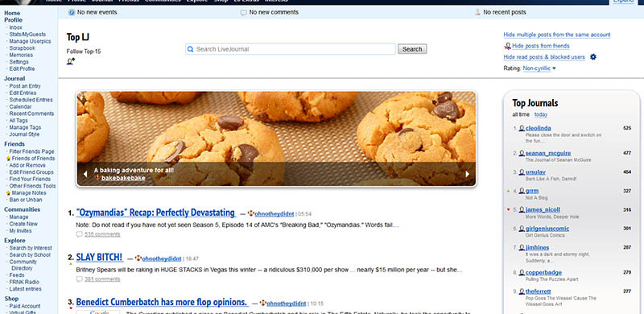The height and width of the screenshot is (314, 644).
Task: Open Search by Interest link
Action: (x=31, y=248)
